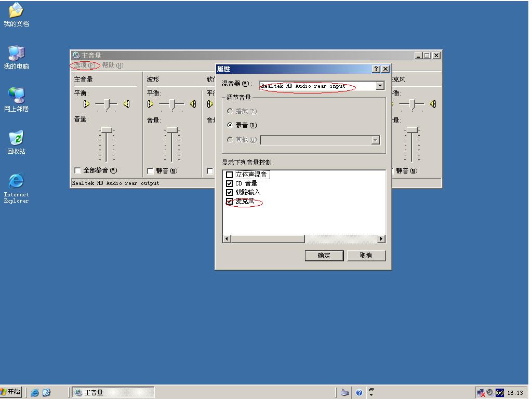This screenshot has height=399, width=532.
Task: Check the 全部静音 mute-all checkbox
Action: pyautogui.click(x=78, y=170)
